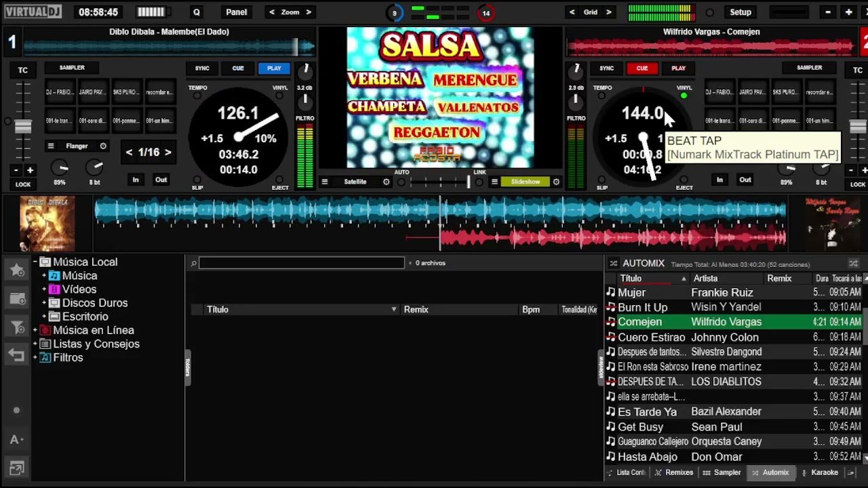Click the deck 1 pitch fader handle
868x488 pixels.
(23, 126)
